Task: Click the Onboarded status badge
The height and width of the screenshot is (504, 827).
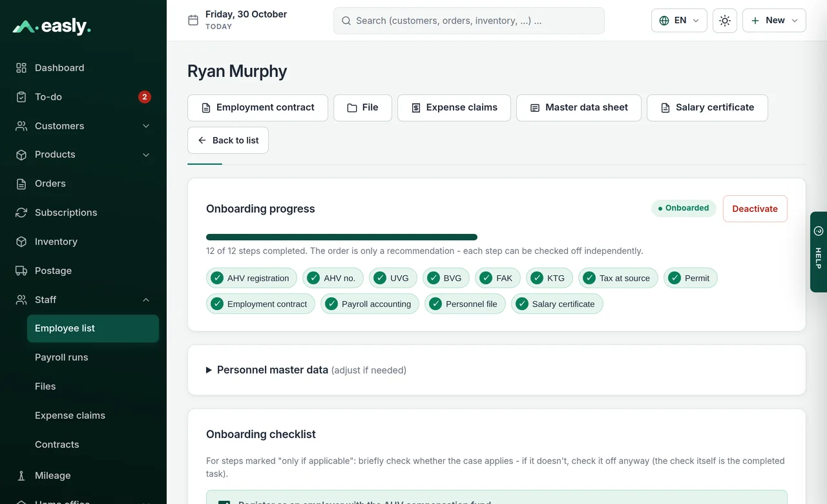Action: [684, 208]
